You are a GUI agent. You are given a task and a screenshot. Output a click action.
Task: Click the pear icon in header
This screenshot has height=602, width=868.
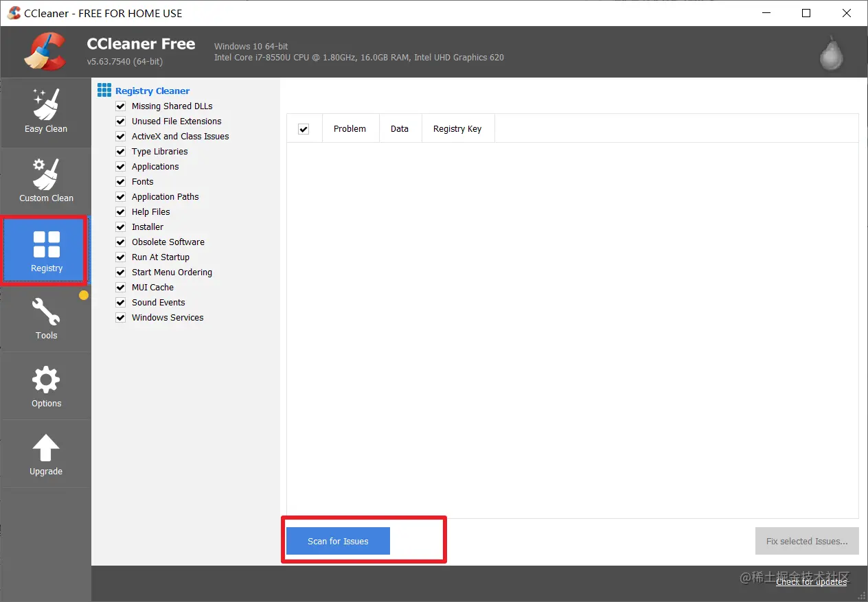[x=832, y=53]
